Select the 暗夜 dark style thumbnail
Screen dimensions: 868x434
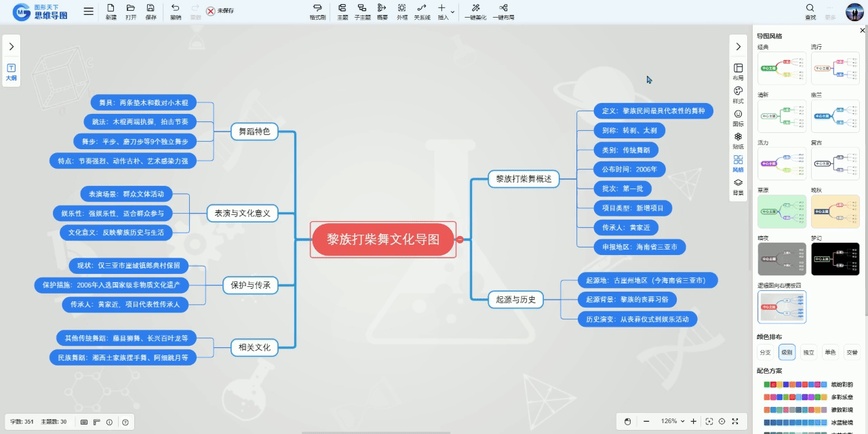click(781, 258)
